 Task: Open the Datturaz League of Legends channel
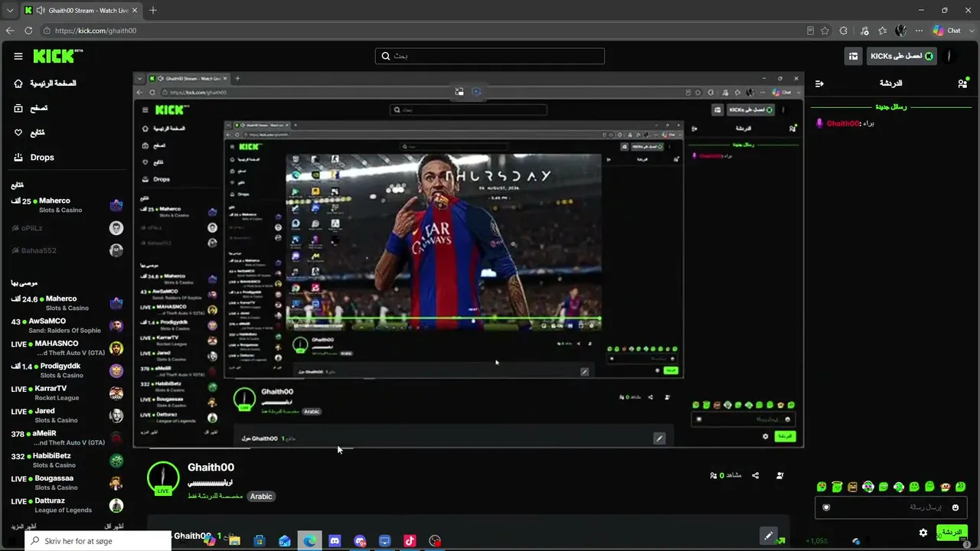67,505
